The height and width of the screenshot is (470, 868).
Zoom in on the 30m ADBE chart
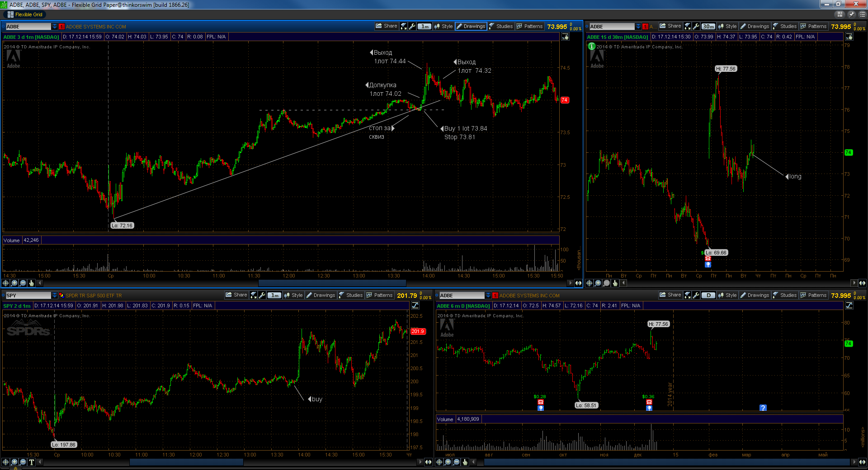click(598, 283)
